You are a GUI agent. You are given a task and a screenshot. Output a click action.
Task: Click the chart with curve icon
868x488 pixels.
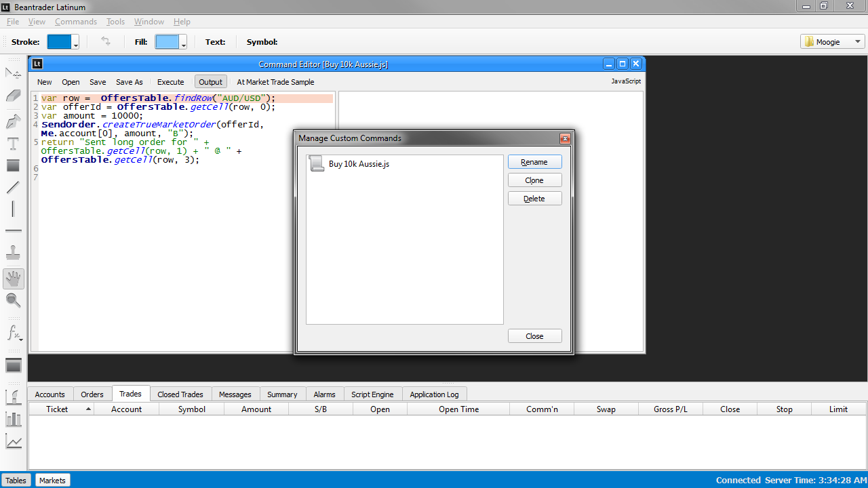click(x=13, y=396)
